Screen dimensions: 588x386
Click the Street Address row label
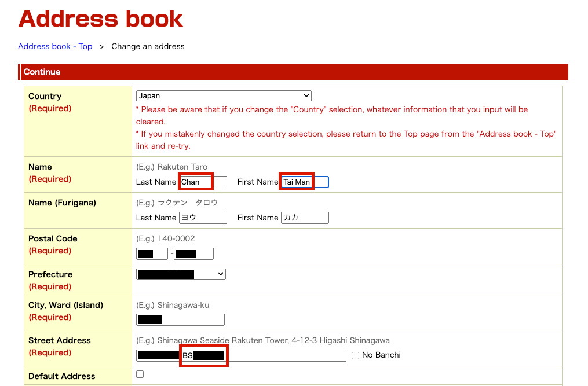60,340
